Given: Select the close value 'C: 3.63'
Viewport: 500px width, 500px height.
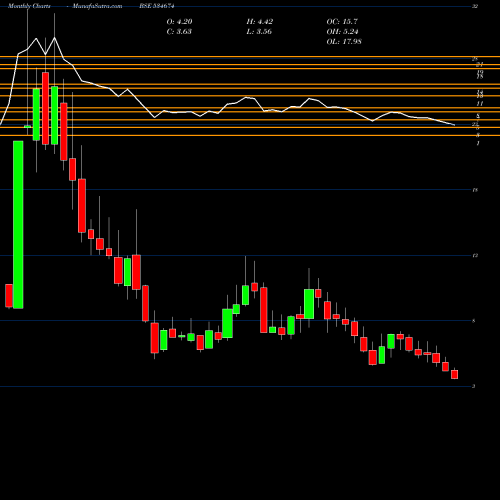Looking at the screenshot, I should (179, 32).
